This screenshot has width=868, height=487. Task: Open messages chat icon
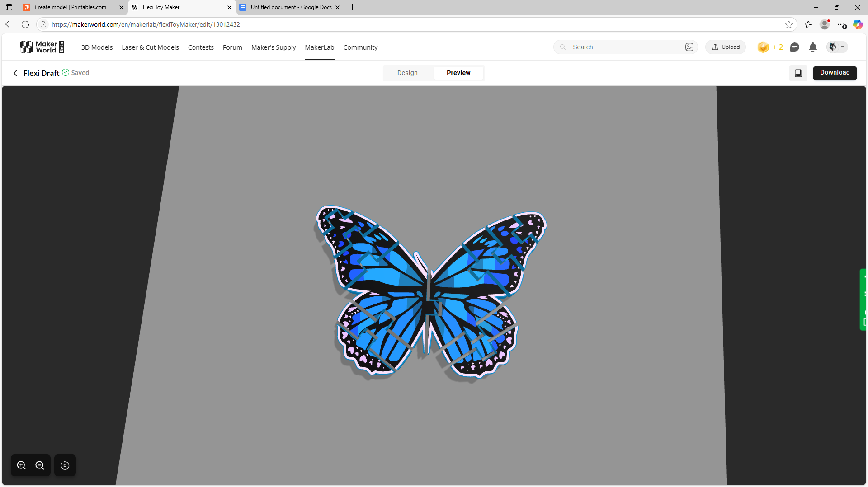pos(794,47)
